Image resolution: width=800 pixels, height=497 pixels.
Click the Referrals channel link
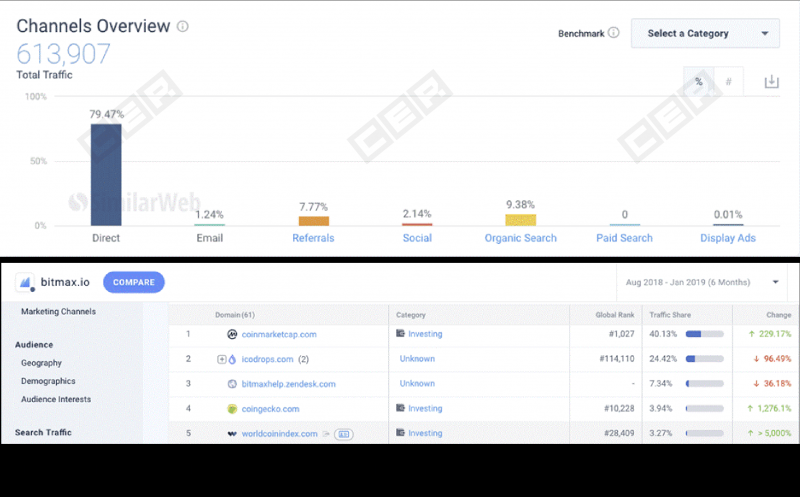313,238
